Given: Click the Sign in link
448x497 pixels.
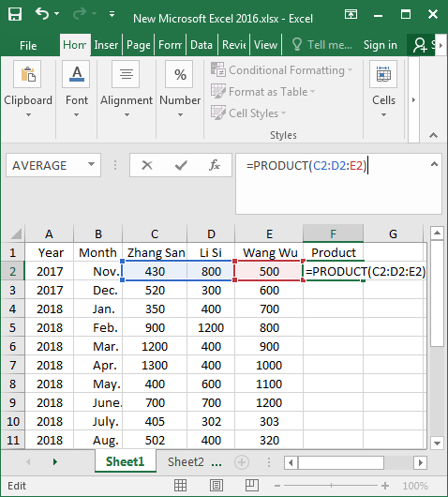Looking at the screenshot, I should [380, 45].
